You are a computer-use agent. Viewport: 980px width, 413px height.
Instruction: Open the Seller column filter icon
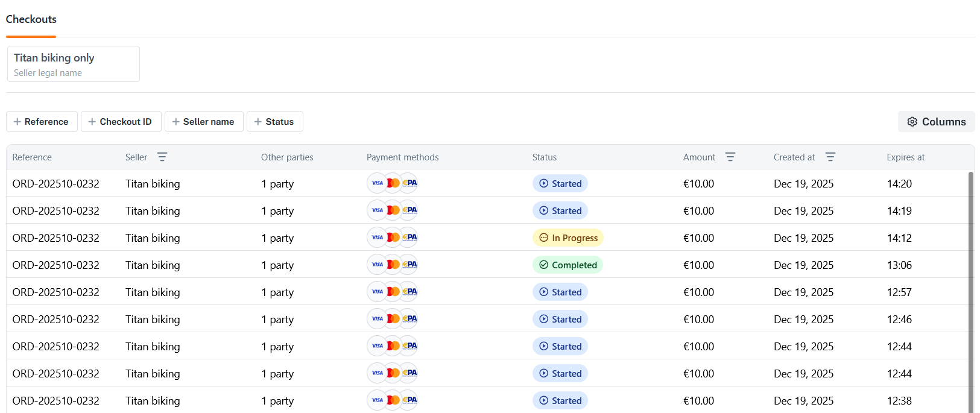162,157
